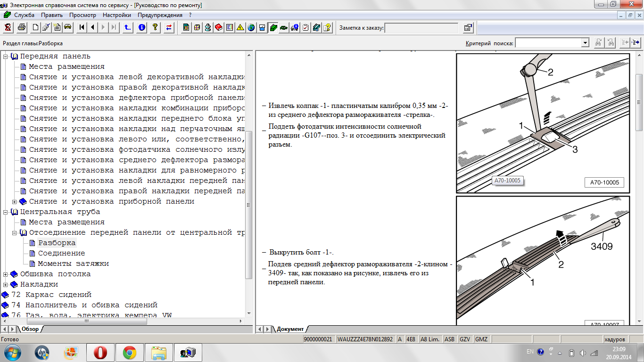Click the order note button beside Заметка к заказу
The width and height of the screenshot is (644, 362).
[468, 28]
